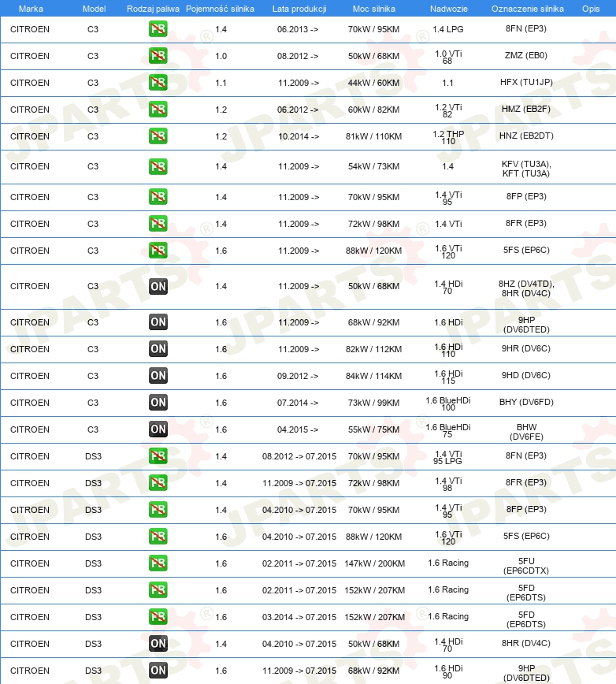Image resolution: width=616 pixels, height=684 pixels.
Task: Select the petrol icon in the C3 8FP (EP3) row
Action: tap(158, 197)
